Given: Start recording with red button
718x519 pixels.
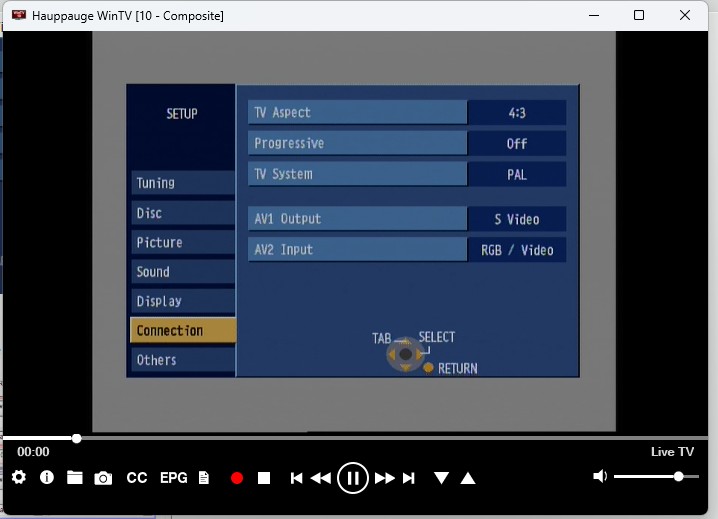Looking at the screenshot, I should point(237,478).
